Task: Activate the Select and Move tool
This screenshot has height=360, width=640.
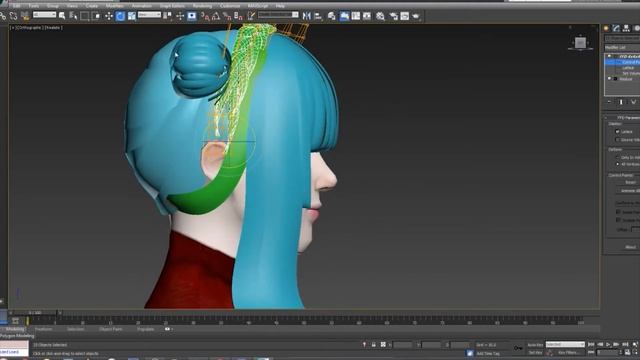Action: tap(109, 16)
